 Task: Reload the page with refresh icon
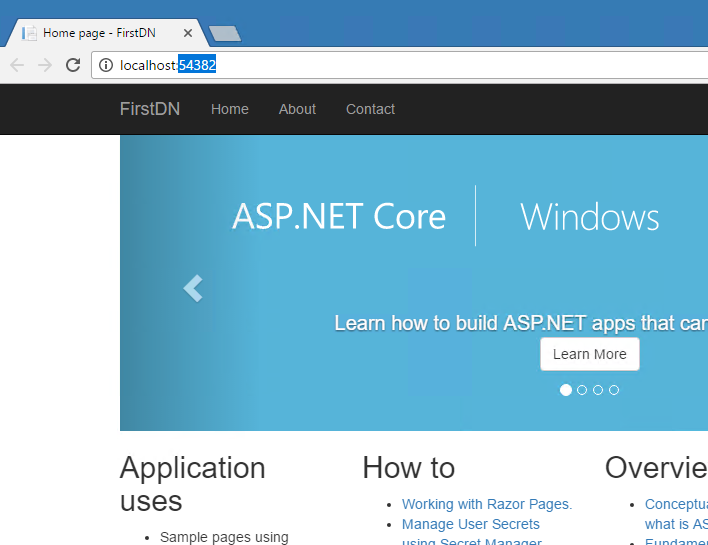point(73,65)
